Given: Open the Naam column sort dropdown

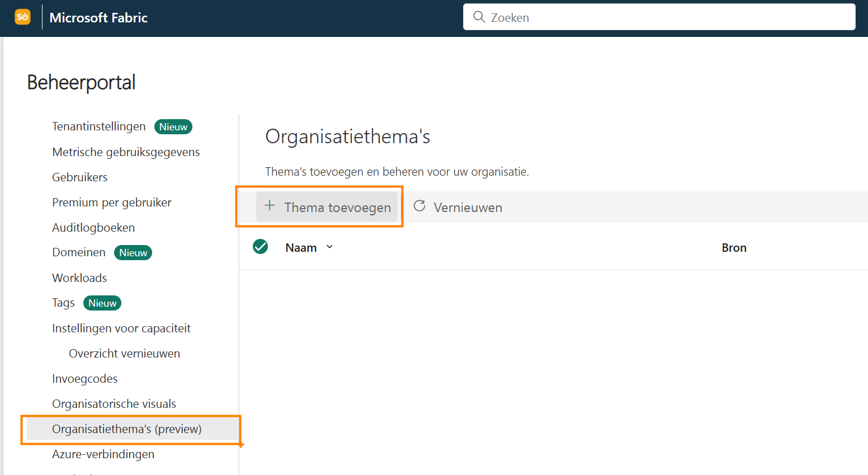Looking at the screenshot, I should tap(329, 247).
